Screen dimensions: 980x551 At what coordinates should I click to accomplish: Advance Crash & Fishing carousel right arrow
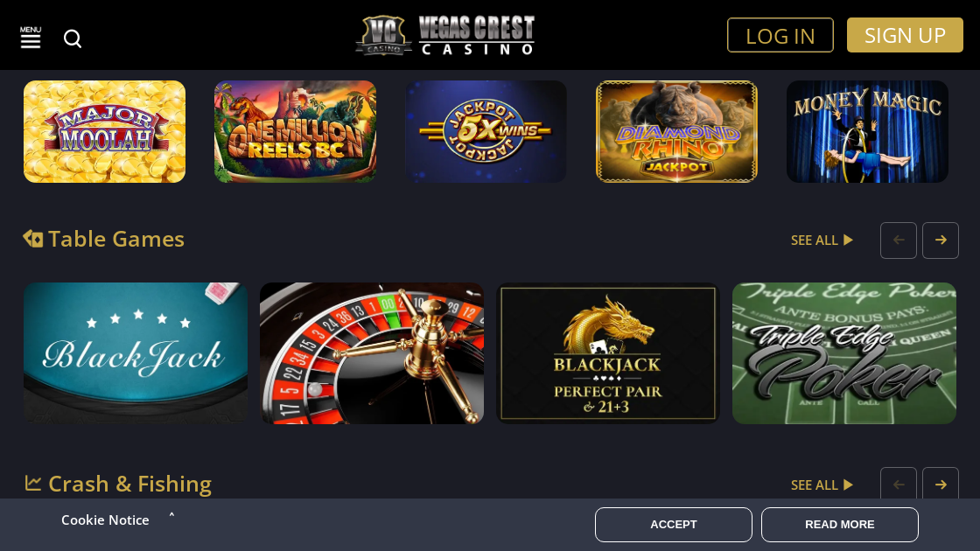point(940,485)
